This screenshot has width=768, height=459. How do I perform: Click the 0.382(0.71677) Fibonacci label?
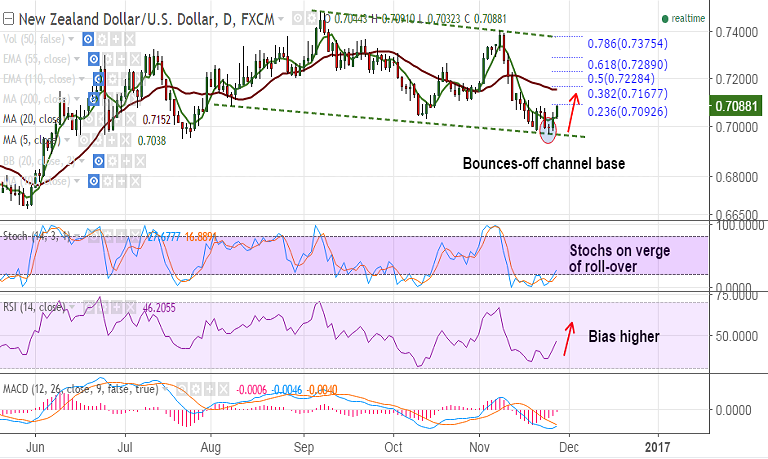click(x=627, y=94)
